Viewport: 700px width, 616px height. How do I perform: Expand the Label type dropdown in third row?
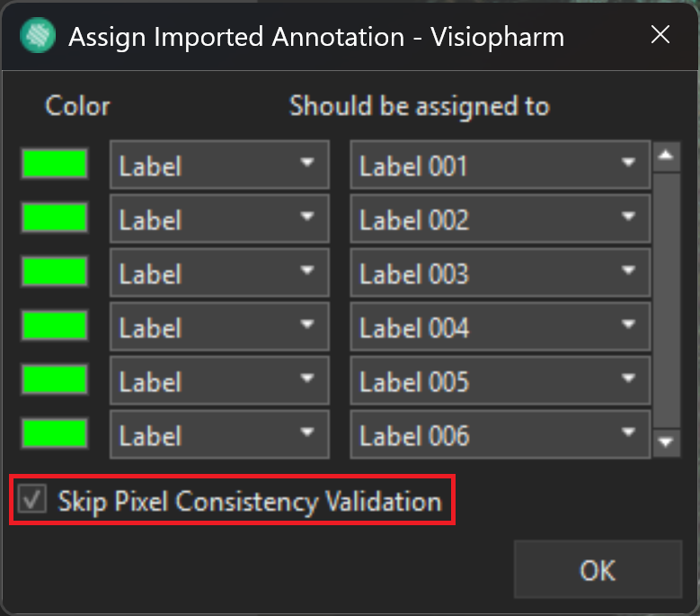218,273
